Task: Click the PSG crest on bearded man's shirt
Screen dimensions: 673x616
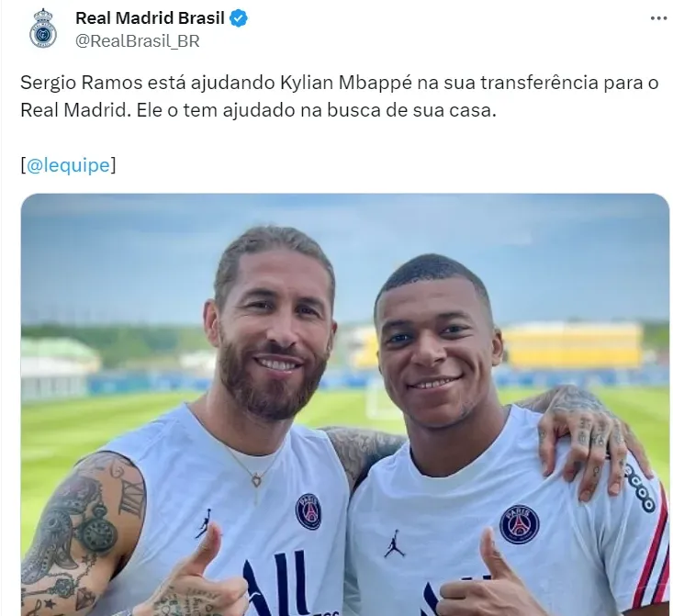Action: tap(308, 510)
